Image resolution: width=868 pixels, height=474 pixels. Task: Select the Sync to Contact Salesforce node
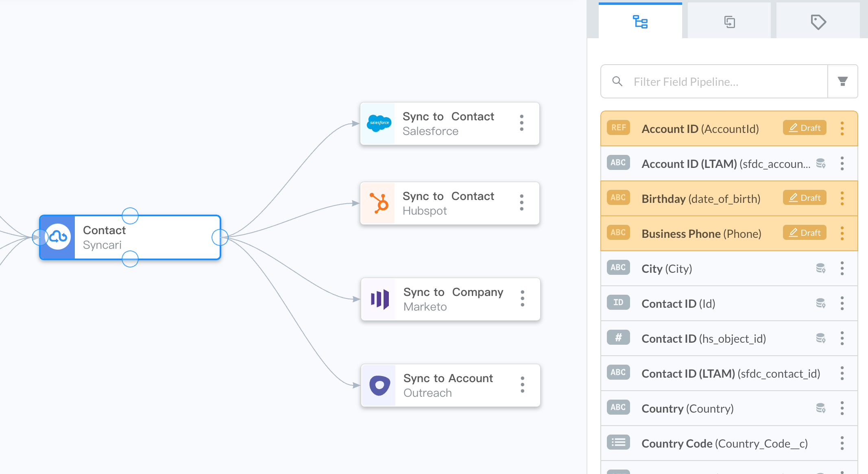click(x=450, y=124)
